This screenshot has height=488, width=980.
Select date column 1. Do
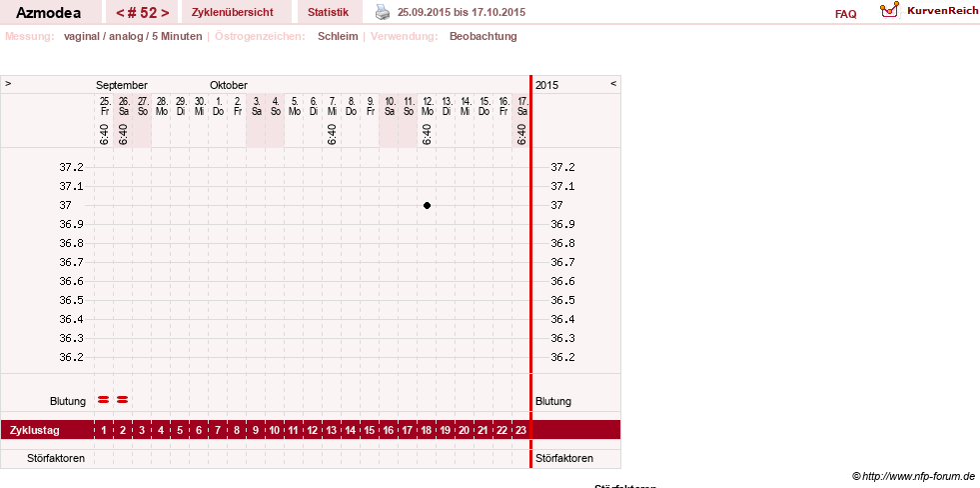tap(218, 106)
